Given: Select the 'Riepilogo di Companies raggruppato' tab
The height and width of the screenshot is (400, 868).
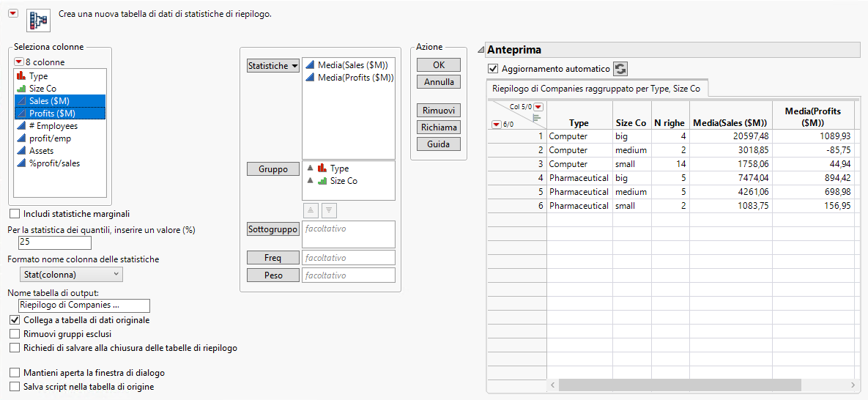Looking at the screenshot, I should point(596,88).
